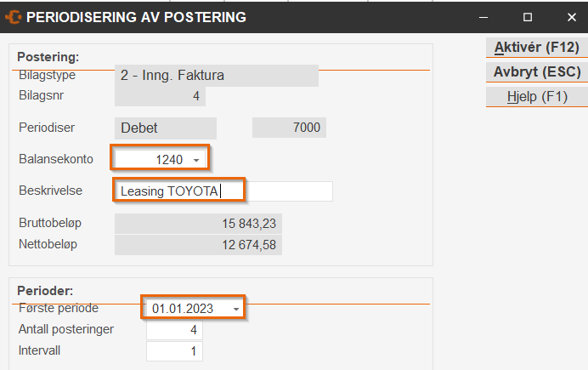Open the Balansekonto dropdown arrow
Viewport: 588px width, 370px height.
pos(196,160)
